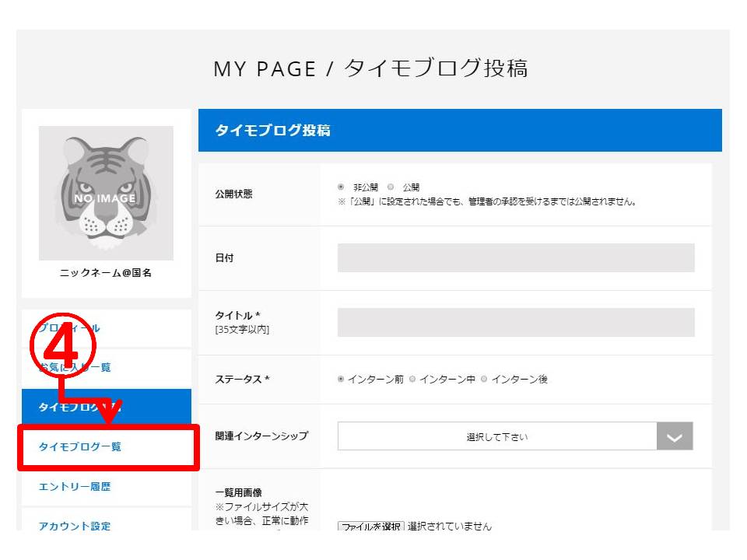Choose インターン前 status radio
The height and width of the screenshot is (560, 747).
click(x=341, y=379)
